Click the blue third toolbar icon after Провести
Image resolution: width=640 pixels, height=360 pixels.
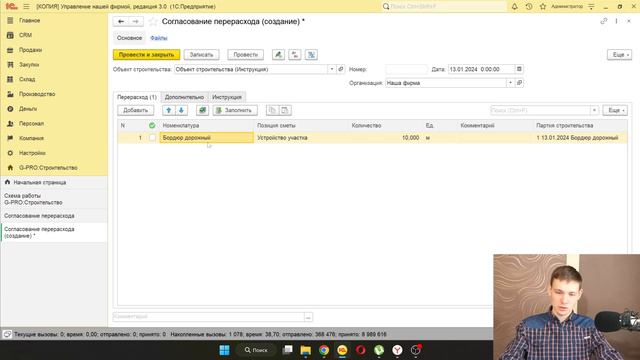311,55
